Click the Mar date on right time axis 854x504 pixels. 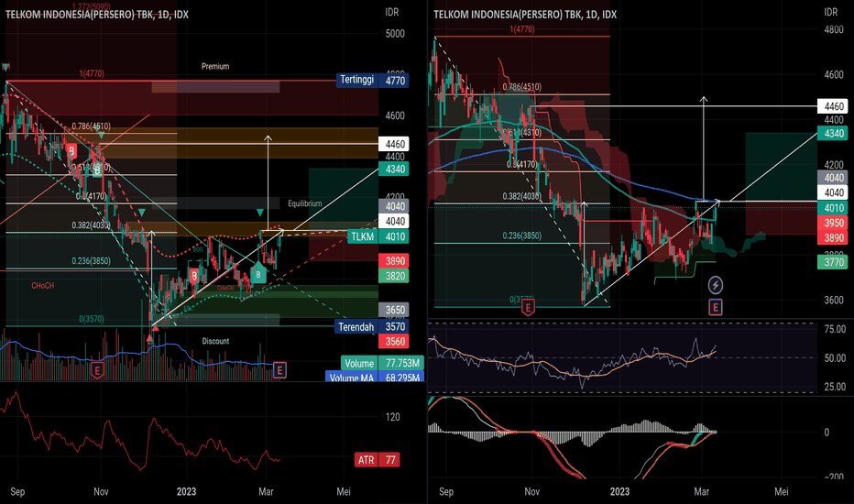coord(702,491)
